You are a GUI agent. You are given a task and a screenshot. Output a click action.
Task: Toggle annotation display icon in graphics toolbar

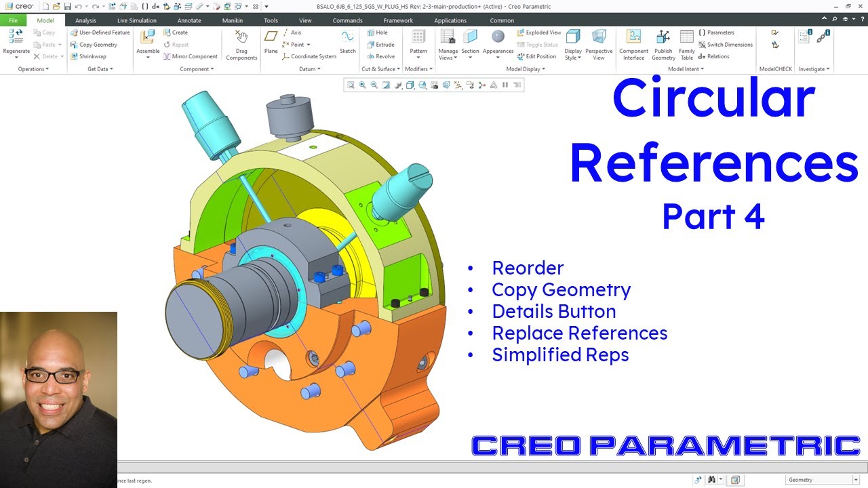click(x=470, y=85)
